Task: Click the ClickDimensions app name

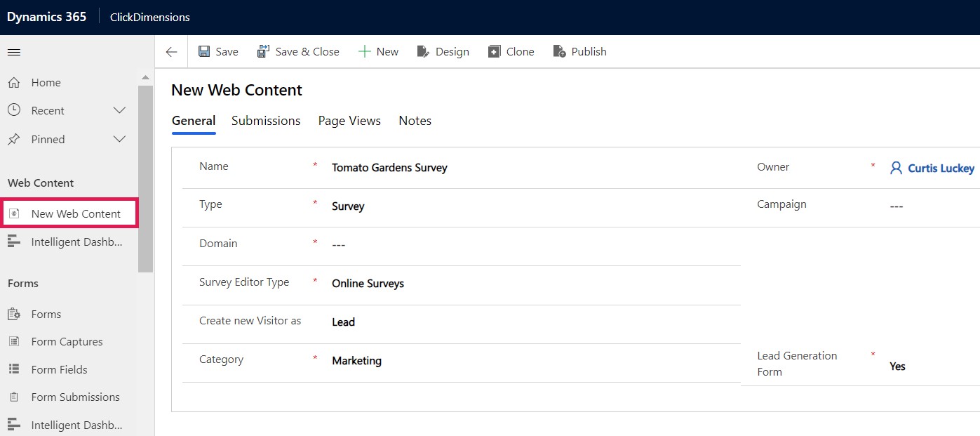Action: [x=150, y=17]
